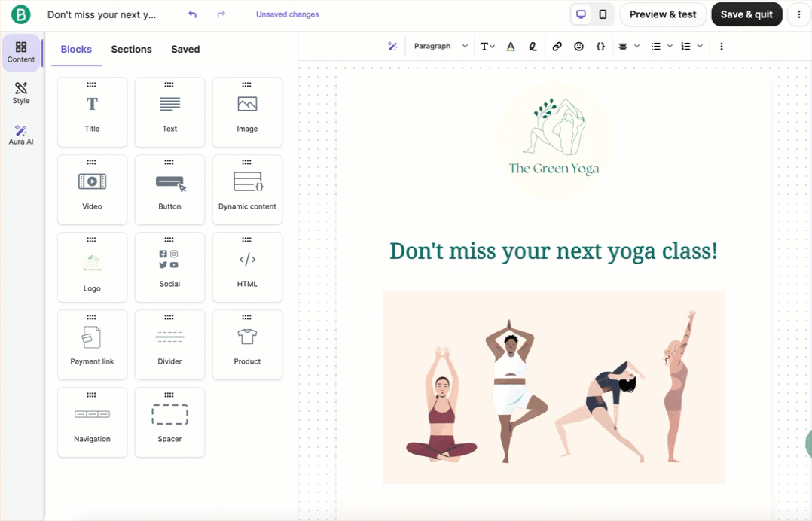812x521 pixels.
Task: Click the undo arrow
Action: [193, 14]
